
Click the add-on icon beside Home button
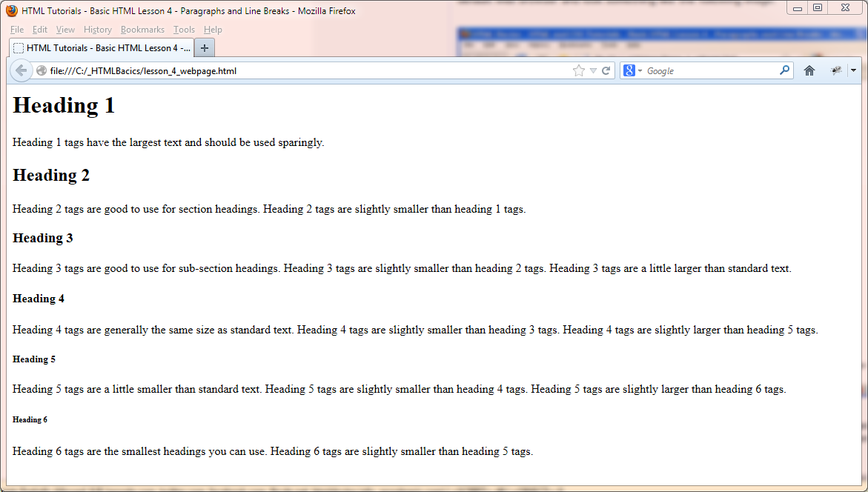[x=836, y=70]
